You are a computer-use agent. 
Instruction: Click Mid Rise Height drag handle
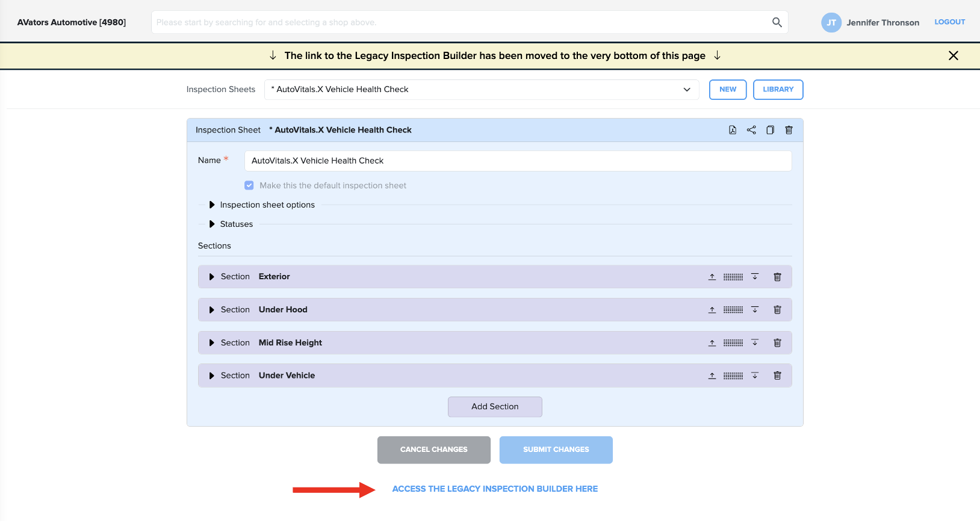click(733, 343)
